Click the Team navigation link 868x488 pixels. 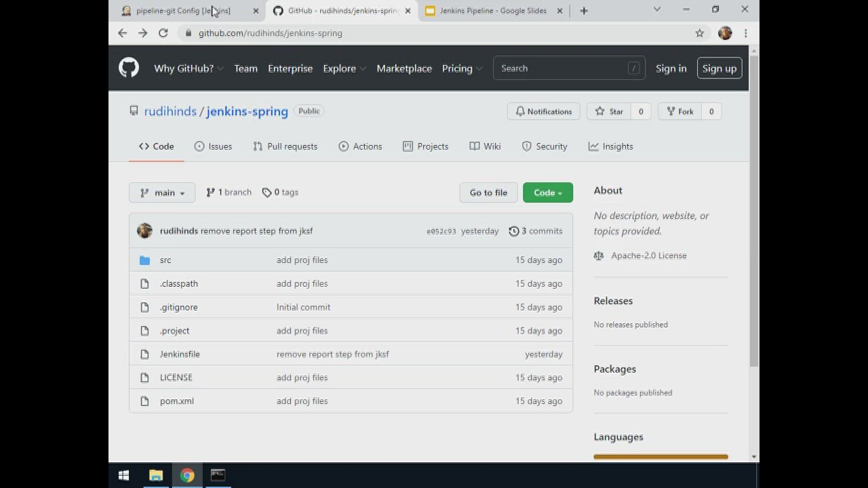(245, 68)
